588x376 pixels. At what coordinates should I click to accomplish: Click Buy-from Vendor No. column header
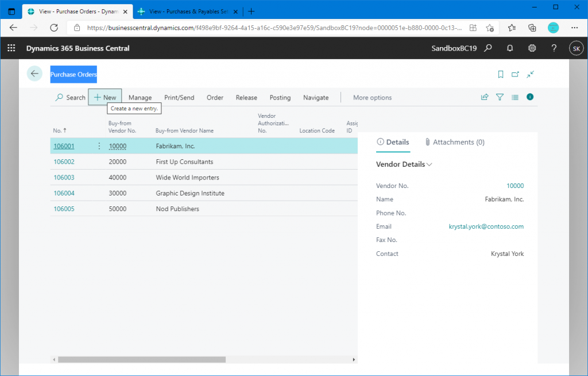(122, 127)
